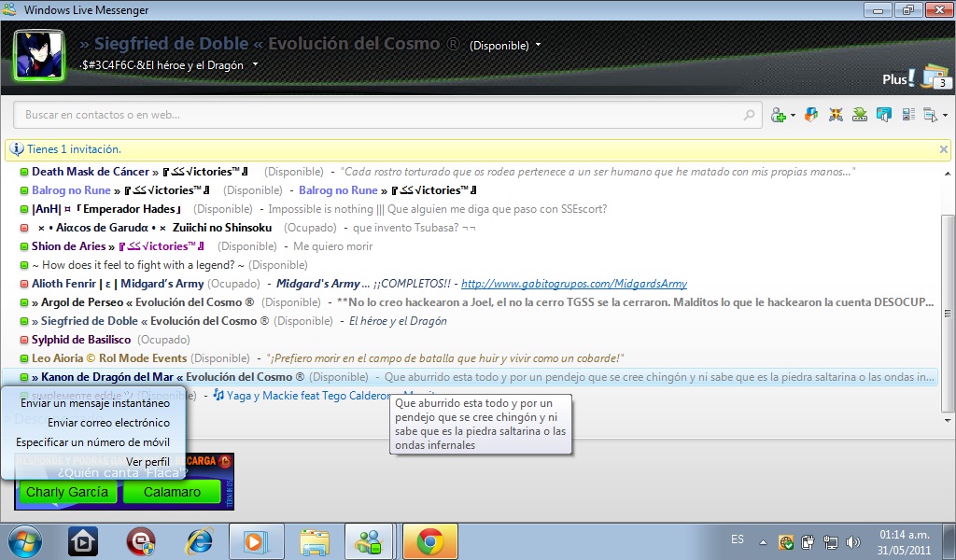Click Leo Aioria's green status icon

click(x=24, y=358)
